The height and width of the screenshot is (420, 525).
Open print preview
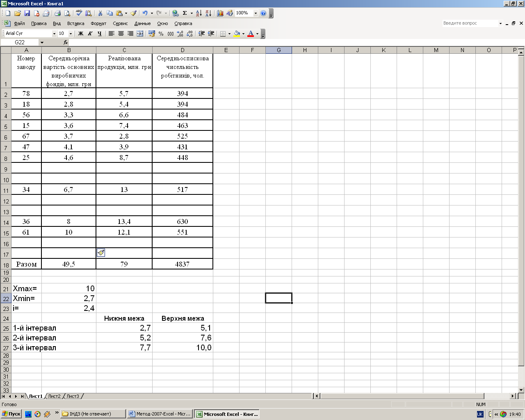click(x=67, y=13)
